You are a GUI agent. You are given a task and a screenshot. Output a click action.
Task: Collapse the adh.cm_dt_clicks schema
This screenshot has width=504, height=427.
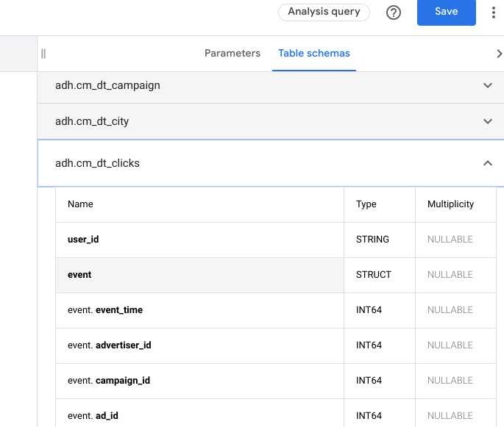[488, 163]
